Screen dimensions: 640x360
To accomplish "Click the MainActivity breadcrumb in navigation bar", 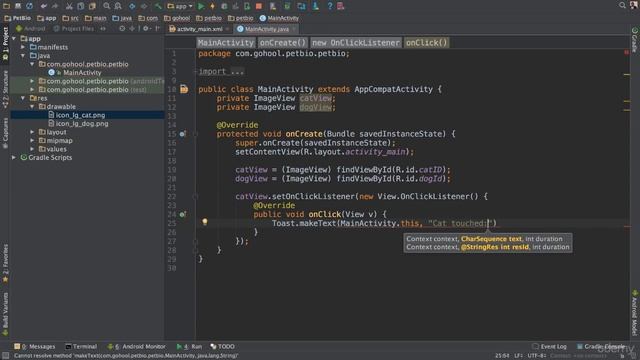I will 279,18.
